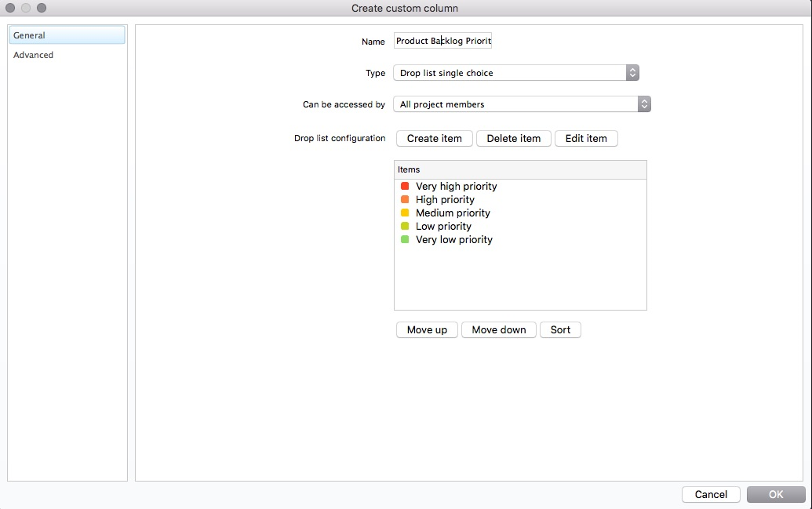The image size is (812, 509).
Task: Sort the drop list items
Action: [560, 329]
